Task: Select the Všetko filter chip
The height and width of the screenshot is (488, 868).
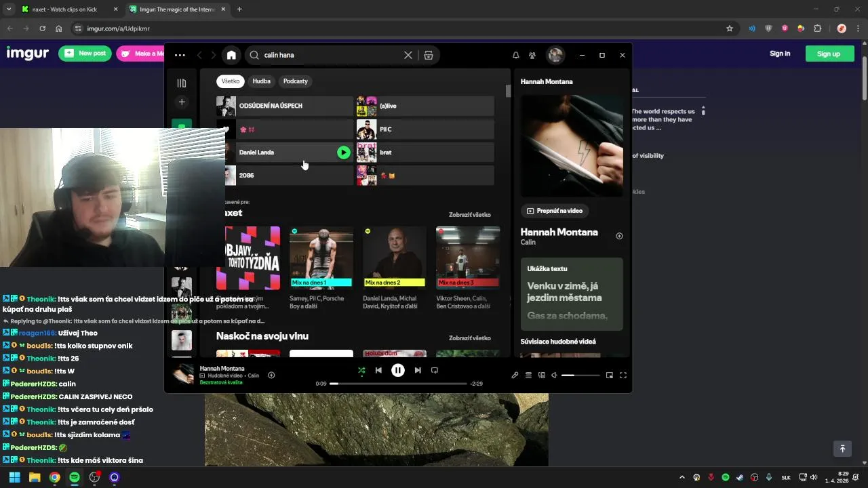Action: tap(231, 81)
